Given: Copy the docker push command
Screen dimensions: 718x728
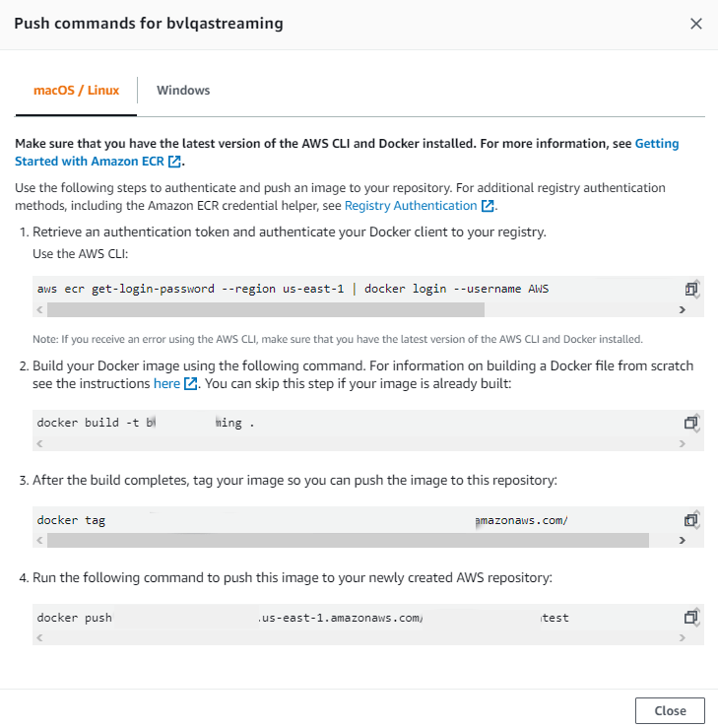Looking at the screenshot, I should pos(691,618).
